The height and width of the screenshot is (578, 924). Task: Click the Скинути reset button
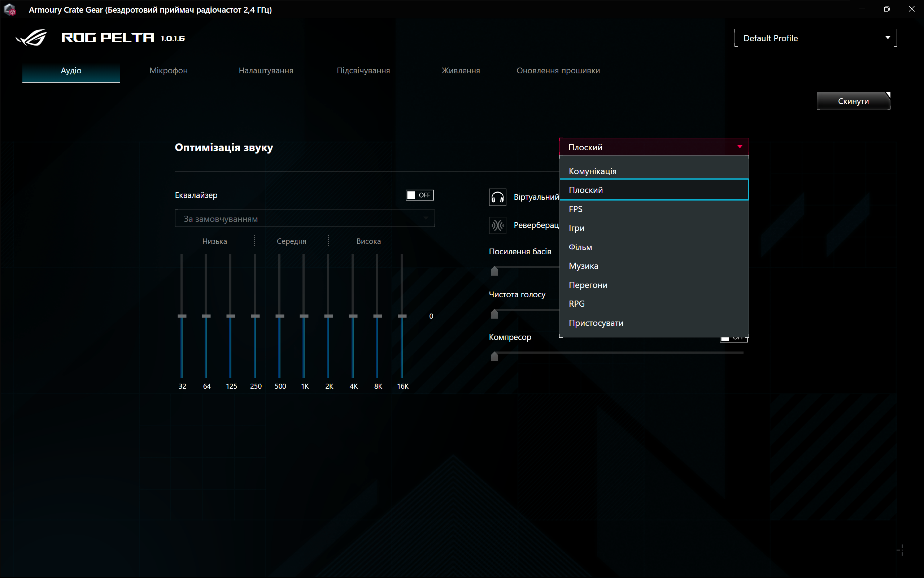point(853,101)
